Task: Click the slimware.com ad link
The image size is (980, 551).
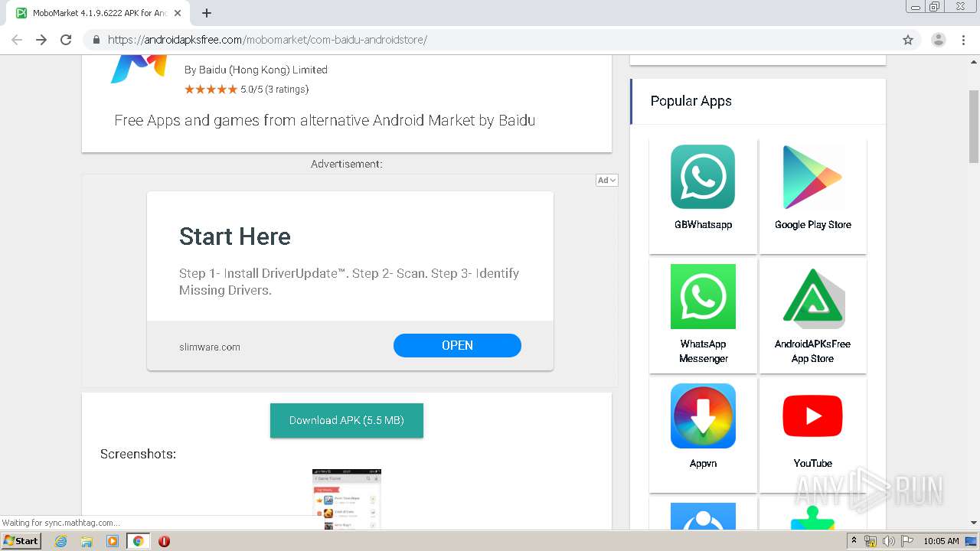Action: click(210, 347)
